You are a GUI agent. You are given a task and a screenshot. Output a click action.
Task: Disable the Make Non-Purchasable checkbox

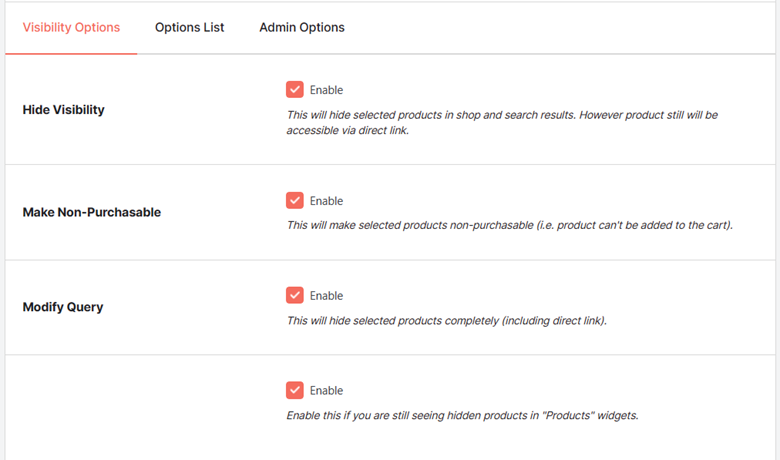(x=294, y=201)
